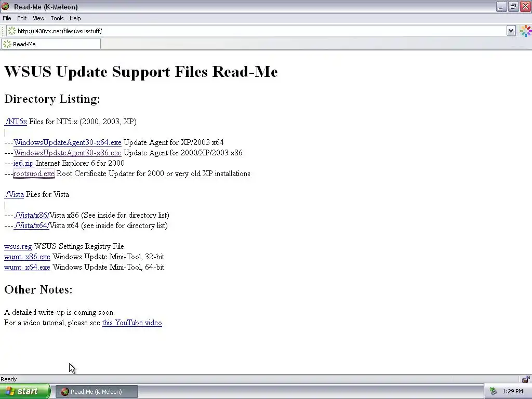The height and width of the screenshot is (399, 532).
Task: Click 'Vista x64 (see inside for directory list)' text
Action: tap(109, 225)
